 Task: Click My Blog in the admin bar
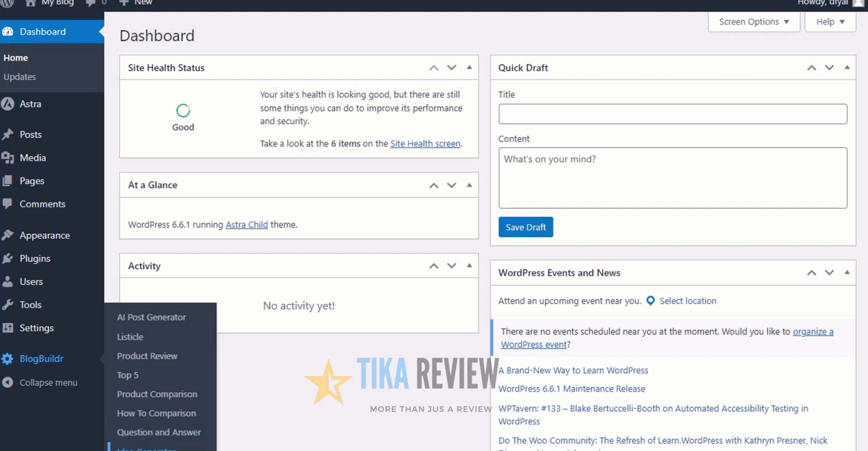click(57, 3)
